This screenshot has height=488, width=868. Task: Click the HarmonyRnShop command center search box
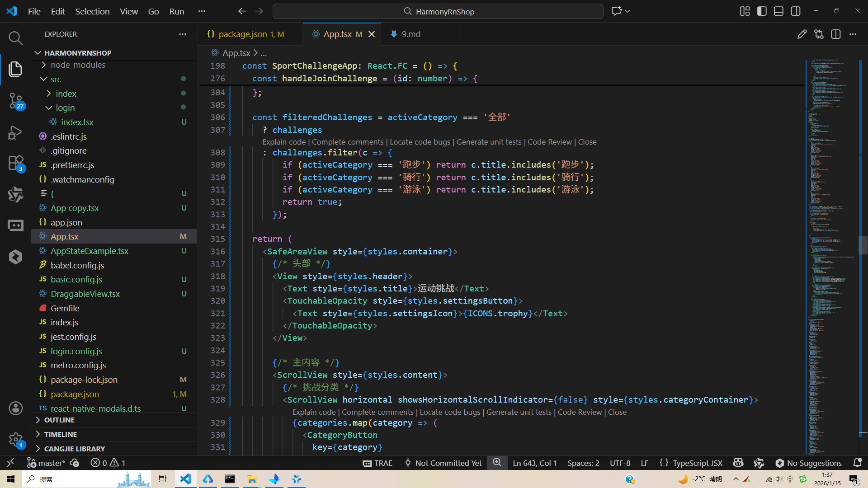(x=438, y=11)
